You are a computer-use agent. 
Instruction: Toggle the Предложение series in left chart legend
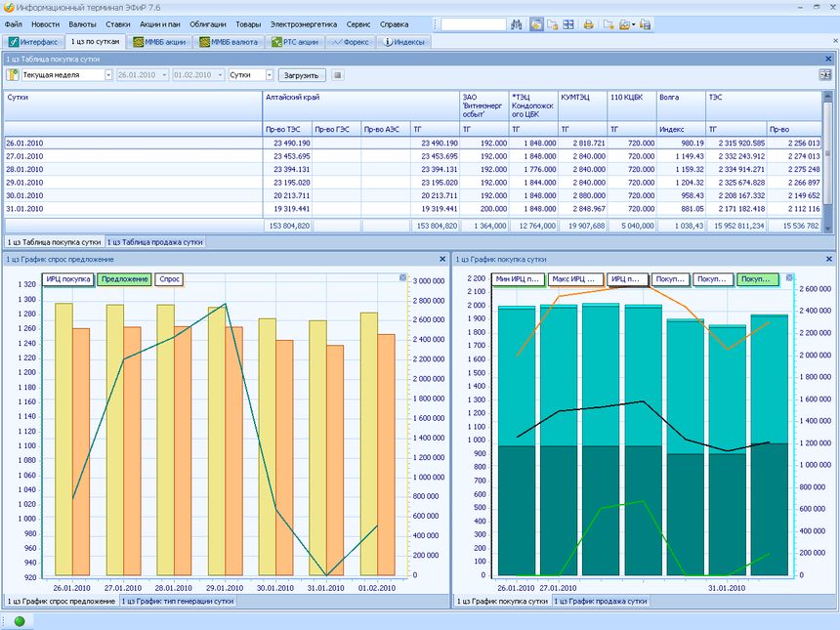124,279
